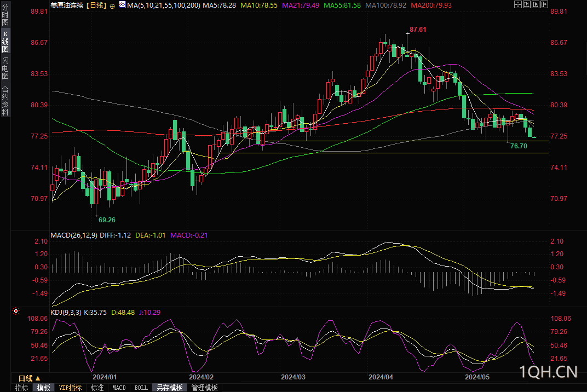Click the crosshair cursor icon at top right
The height and width of the screenshot is (392, 587).
click(518, 4)
